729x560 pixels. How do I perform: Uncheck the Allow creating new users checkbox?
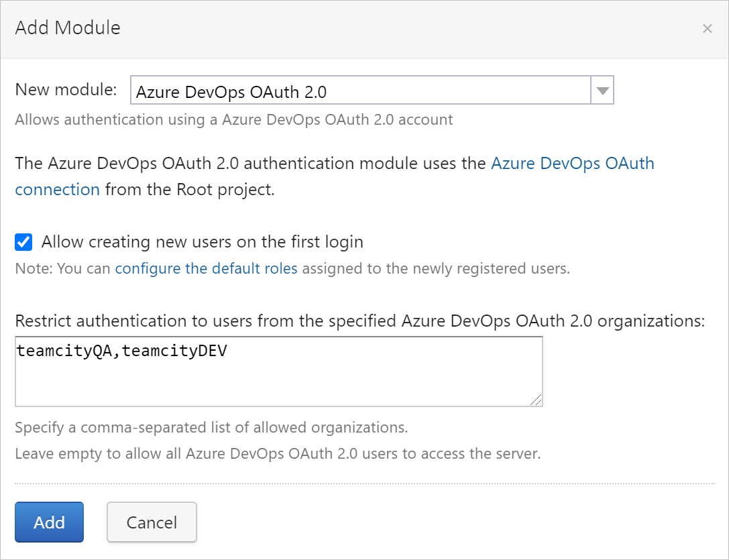(x=23, y=241)
